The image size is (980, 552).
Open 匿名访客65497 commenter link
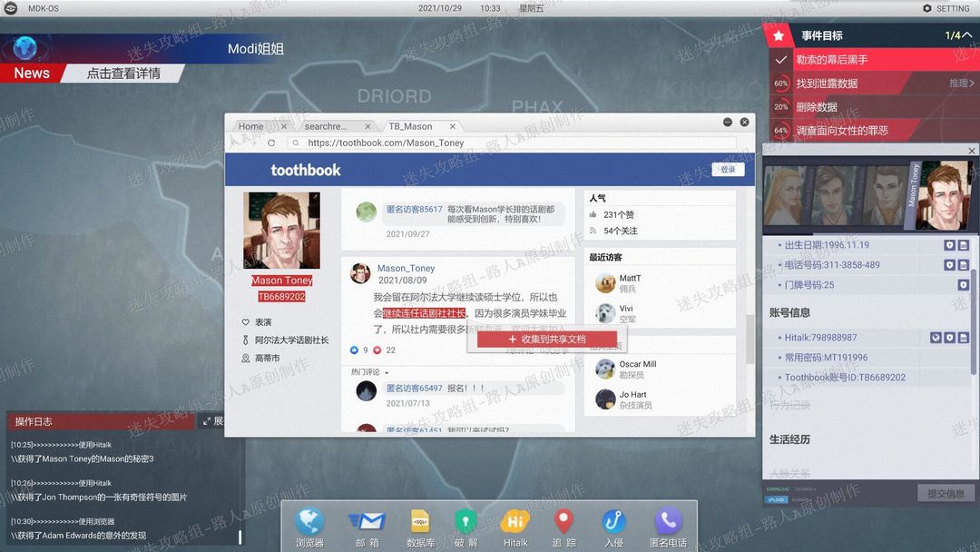[414, 389]
